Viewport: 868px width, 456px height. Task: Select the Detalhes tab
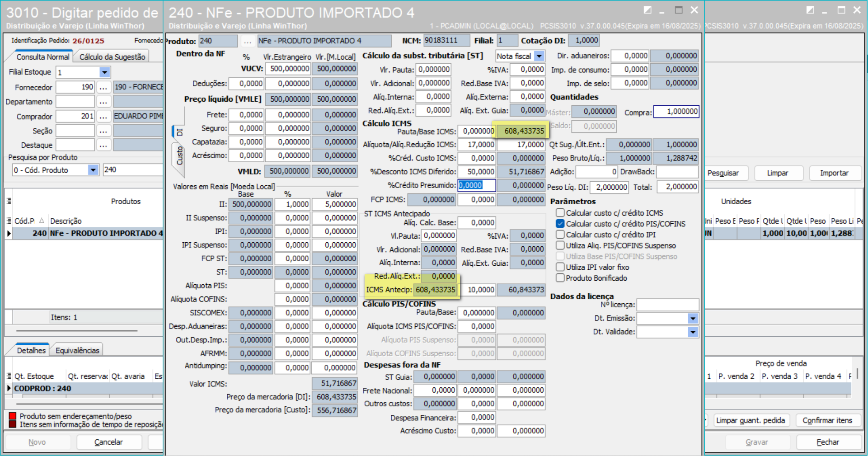tap(31, 350)
